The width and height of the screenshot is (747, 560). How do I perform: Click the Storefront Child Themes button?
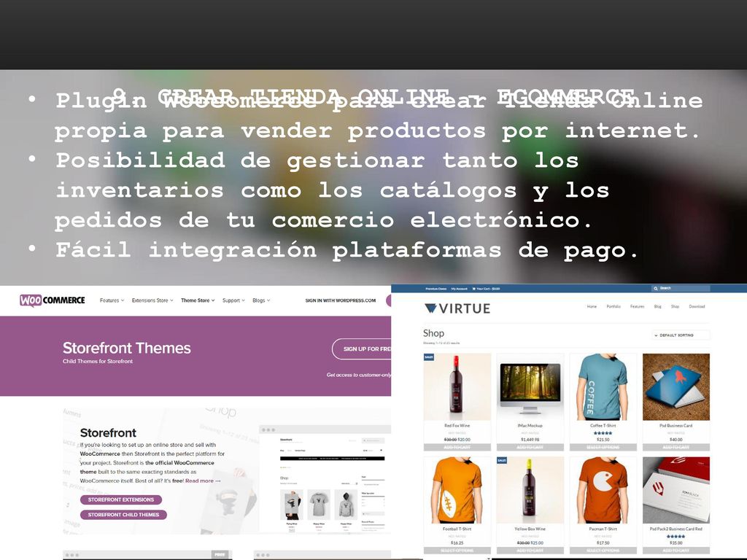click(x=123, y=515)
